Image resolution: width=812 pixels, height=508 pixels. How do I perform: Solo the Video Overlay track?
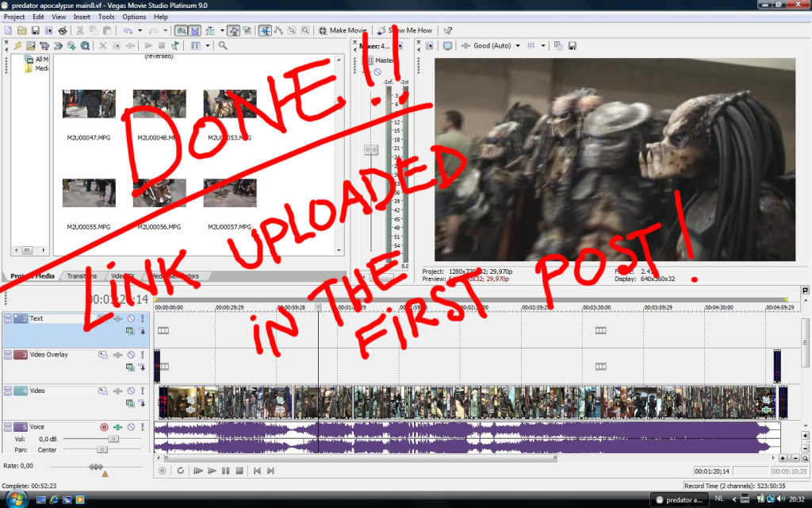tap(143, 355)
